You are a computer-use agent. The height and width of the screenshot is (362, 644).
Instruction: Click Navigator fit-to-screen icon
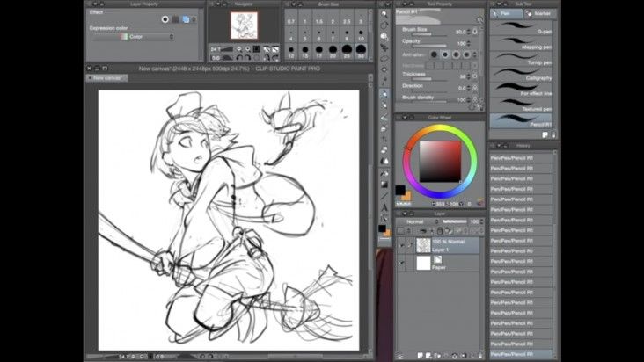[257, 49]
